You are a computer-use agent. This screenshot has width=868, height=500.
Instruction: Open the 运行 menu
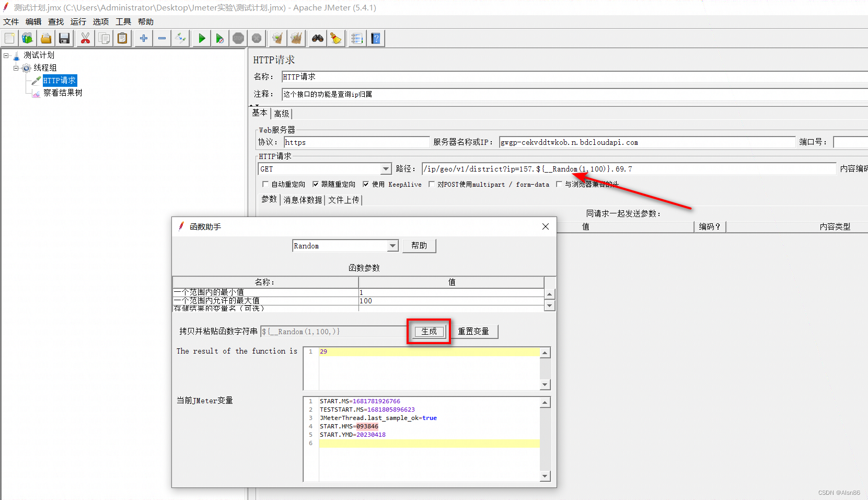78,21
